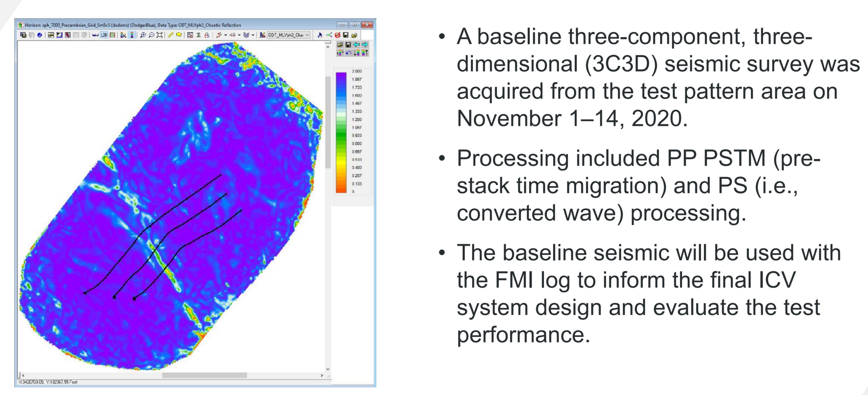Click the fit-to-window zoom icon

[x=159, y=35]
